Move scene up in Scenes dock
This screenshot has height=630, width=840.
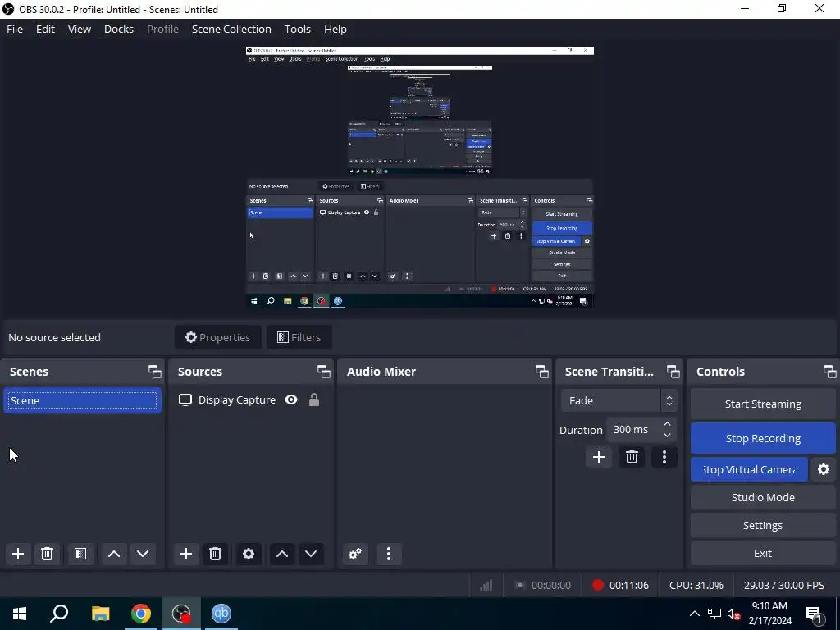pyautogui.click(x=113, y=554)
